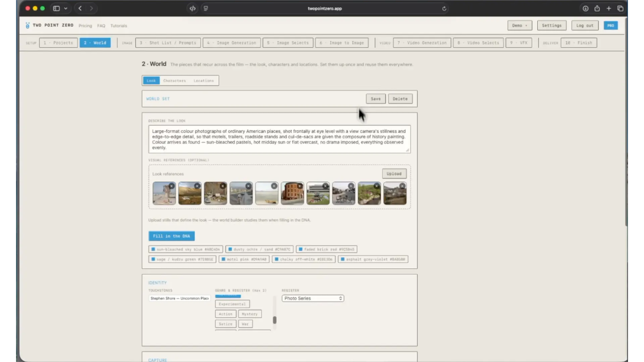This screenshot has width=644, height=362.
Task: Switch to the Locations tab
Action: pos(204,81)
